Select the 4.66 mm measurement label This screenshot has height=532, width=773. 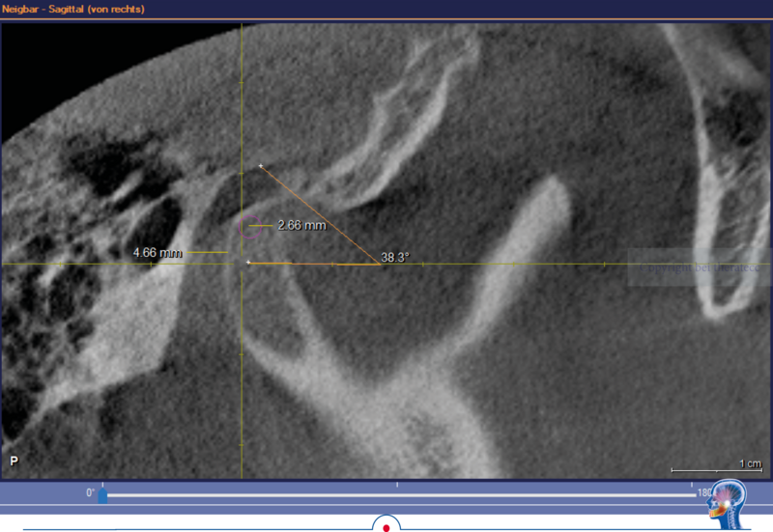[157, 252]
